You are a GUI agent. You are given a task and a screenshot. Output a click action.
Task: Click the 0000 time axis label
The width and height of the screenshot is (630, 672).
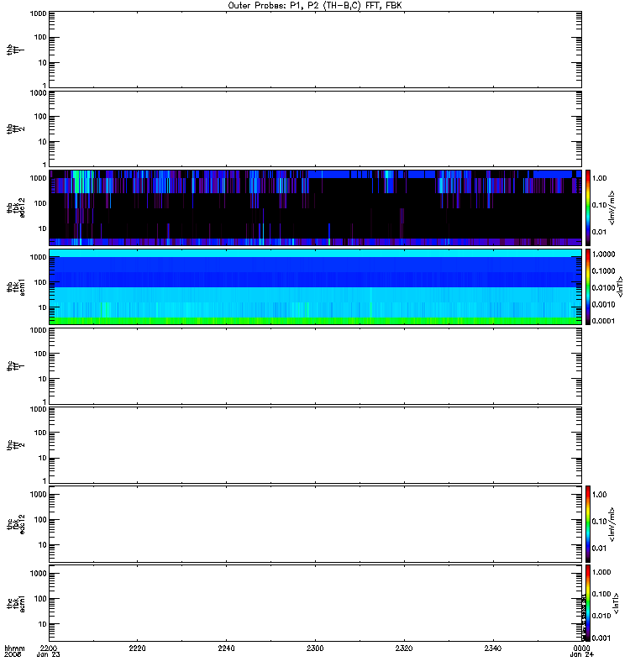(x=581, y=648)
